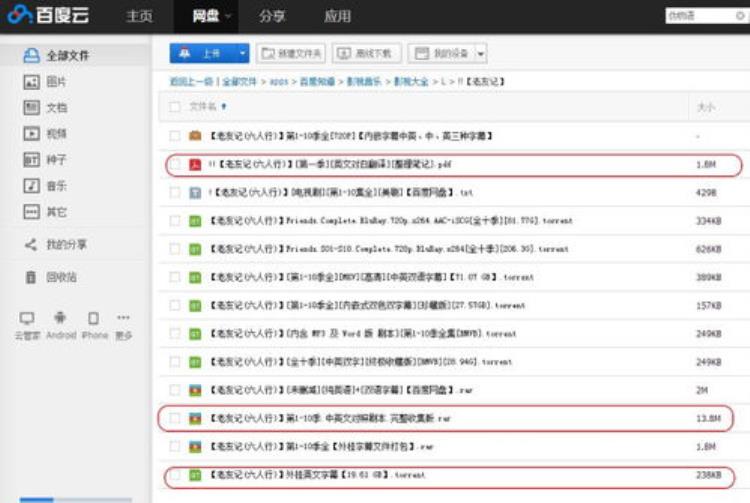Click the iPhone client icon
Viewport: 750px width, 503px height.
tap(94, 318)
